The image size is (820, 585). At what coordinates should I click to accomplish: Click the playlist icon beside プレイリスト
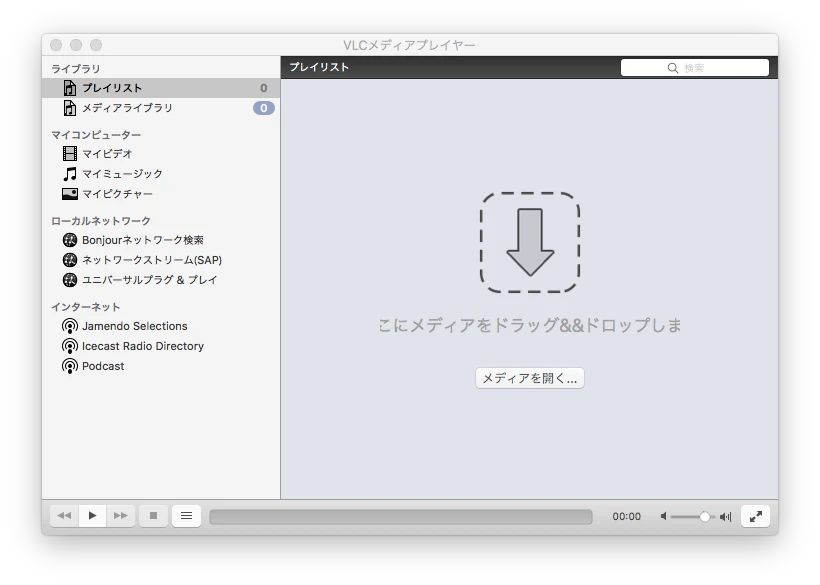[x=70, y=88]
